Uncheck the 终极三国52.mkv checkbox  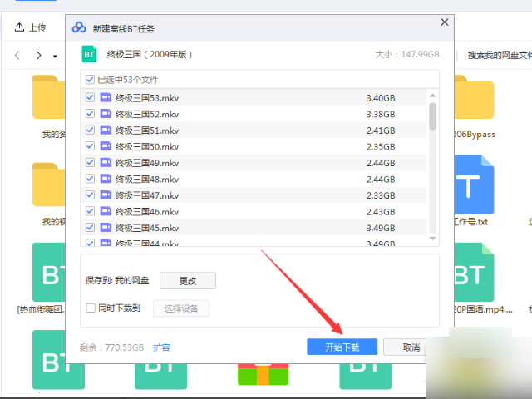click(x=90, y=114)
